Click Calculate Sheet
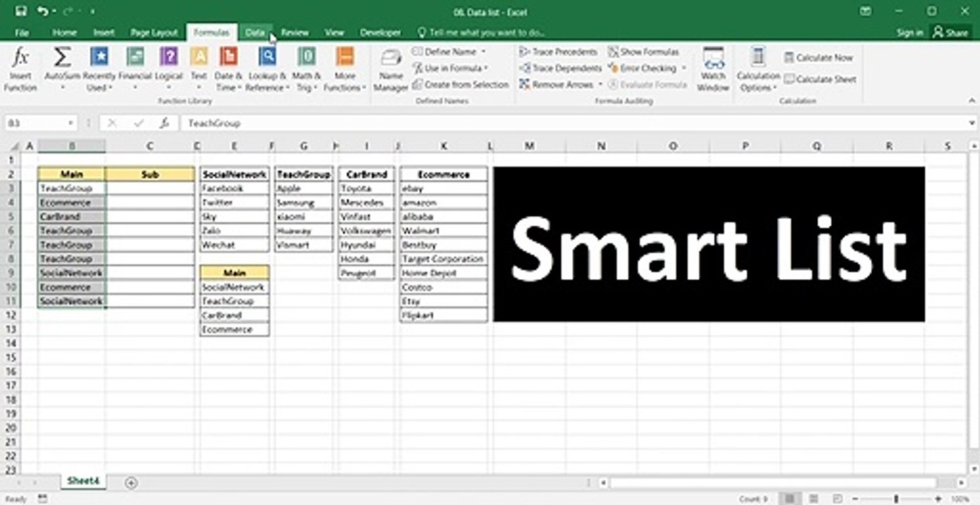This screenshot has height=505, width=980. point(820,79)
